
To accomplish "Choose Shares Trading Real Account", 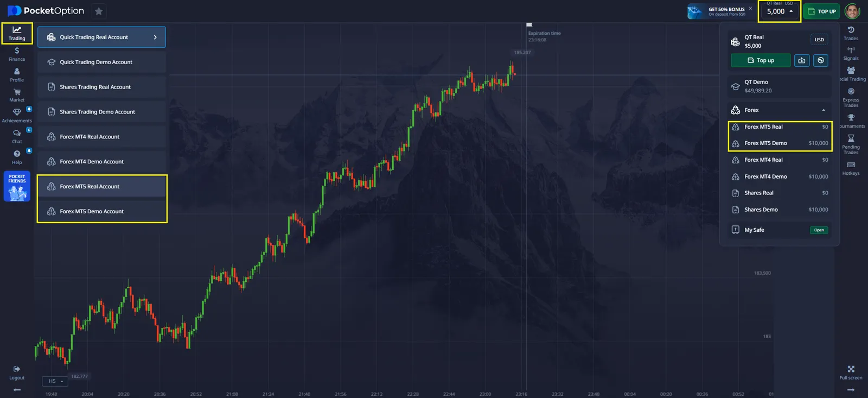I will [x=102, y=87].
